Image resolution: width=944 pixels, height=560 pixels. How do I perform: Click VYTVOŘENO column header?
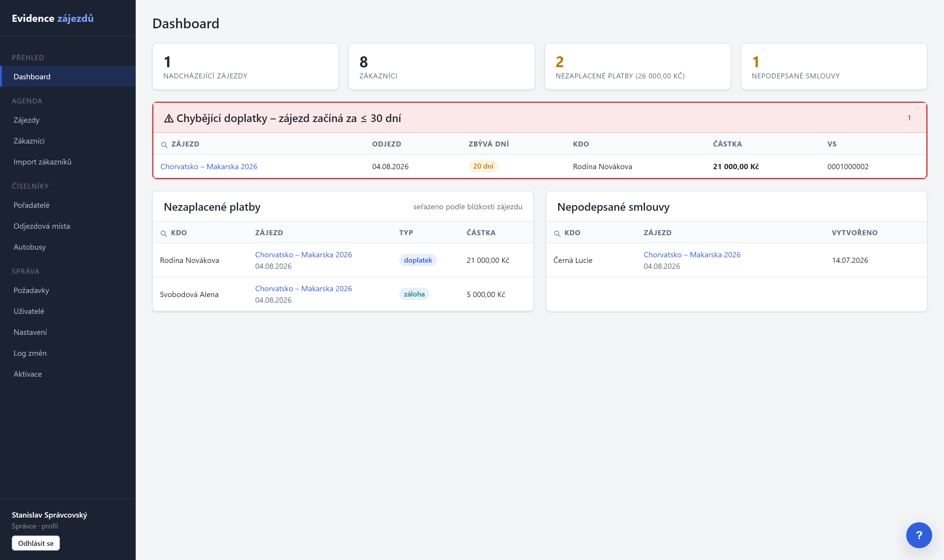pyautogui.click(x=855, y=233)
